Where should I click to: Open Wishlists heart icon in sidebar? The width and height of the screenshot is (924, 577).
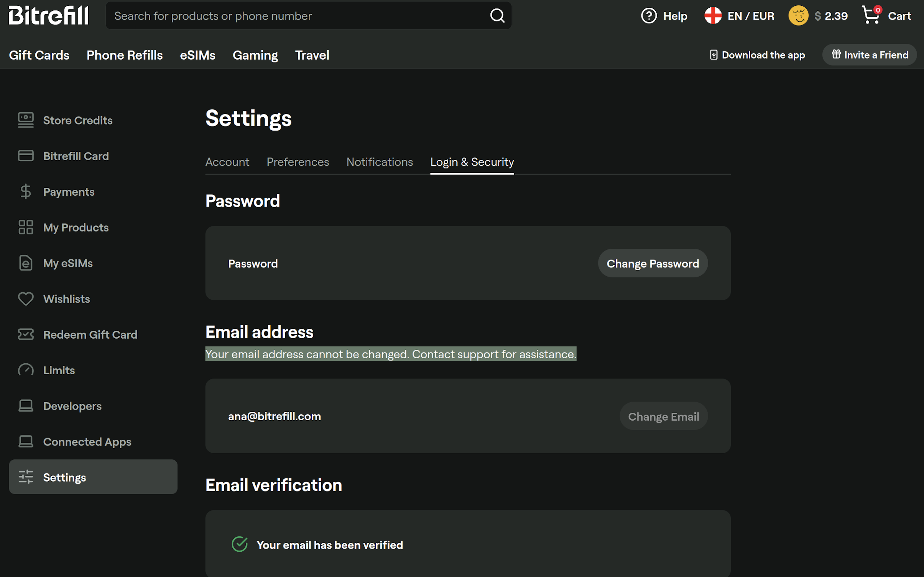[x=26, y=299]
